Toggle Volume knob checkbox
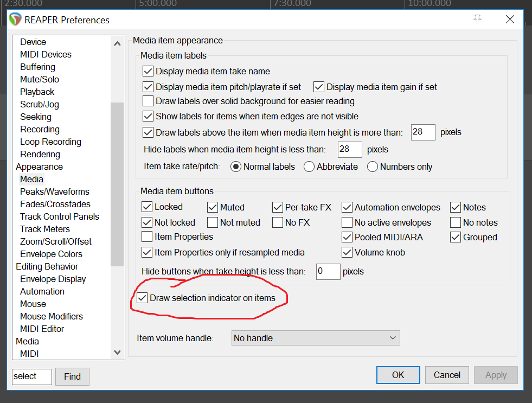Image resolution: width=532 pixels, height=403 pixels. tap(347, 252)
